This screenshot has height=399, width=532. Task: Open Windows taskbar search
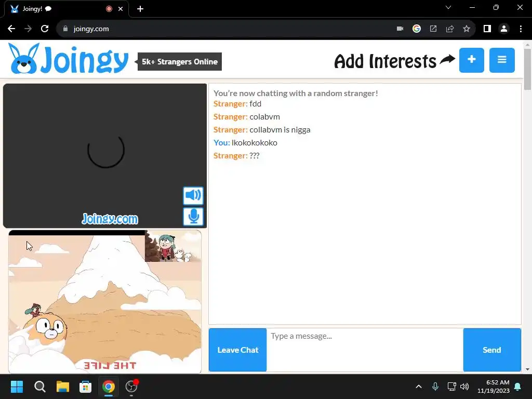tap(39, 387)
